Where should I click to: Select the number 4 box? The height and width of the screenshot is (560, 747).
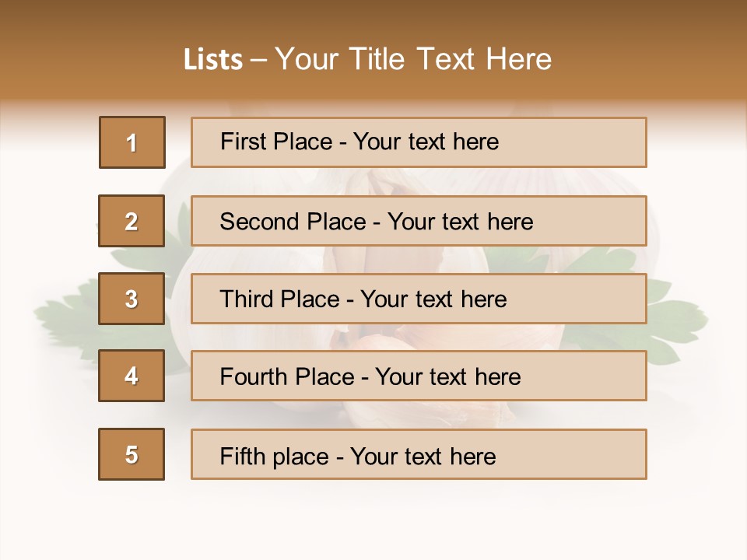[x=132, y=376]
